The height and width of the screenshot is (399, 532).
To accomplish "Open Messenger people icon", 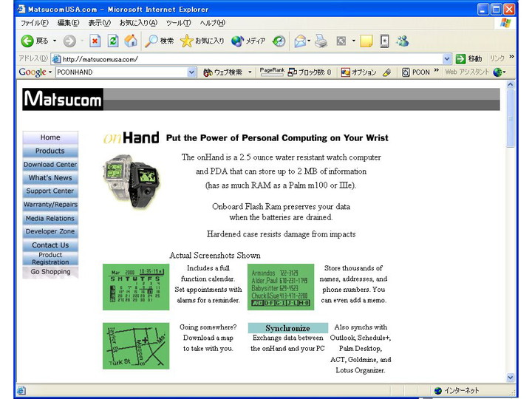I will (403, 41).
